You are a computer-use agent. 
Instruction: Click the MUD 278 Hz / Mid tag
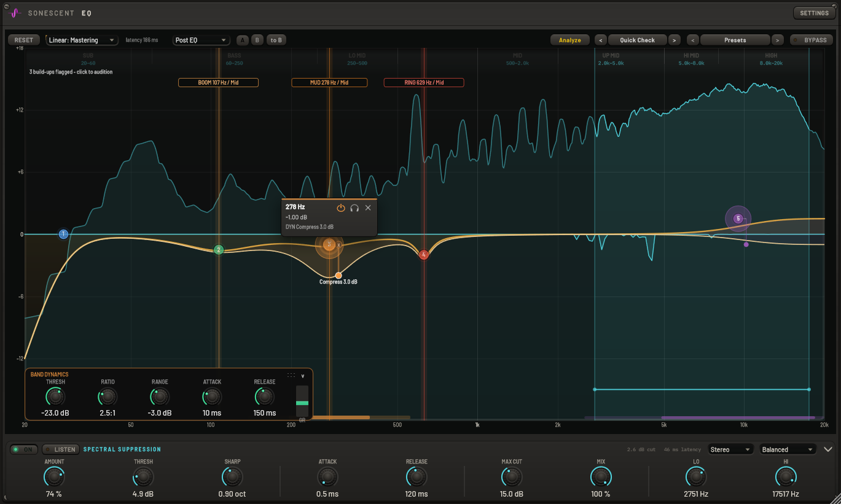329,82
